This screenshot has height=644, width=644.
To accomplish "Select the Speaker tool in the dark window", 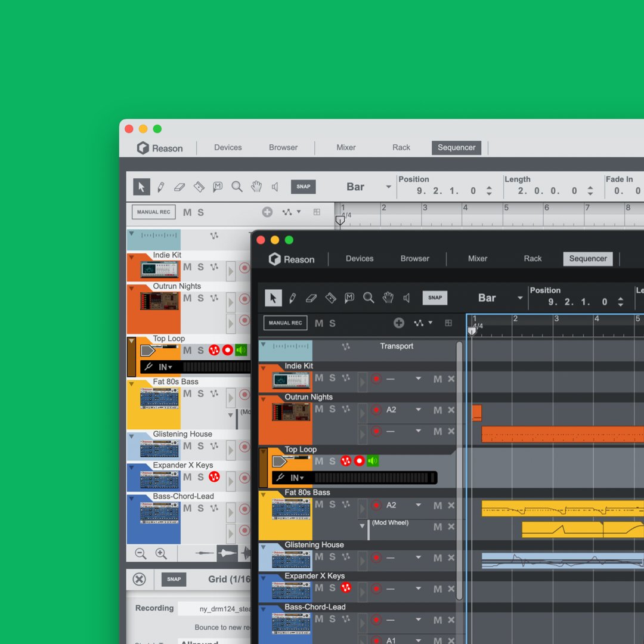I will 406,298.
